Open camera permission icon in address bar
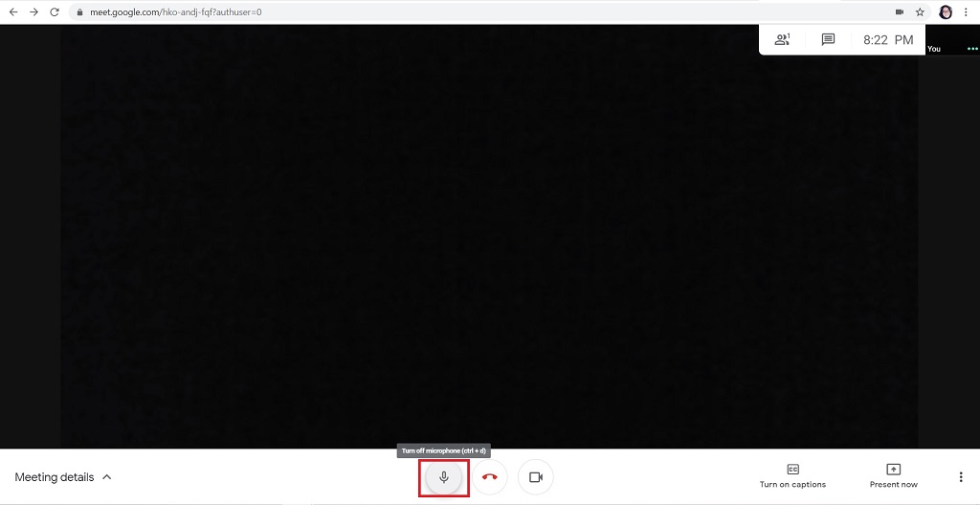980x505 pixels. pyautogui.click(x=899, y=12)
